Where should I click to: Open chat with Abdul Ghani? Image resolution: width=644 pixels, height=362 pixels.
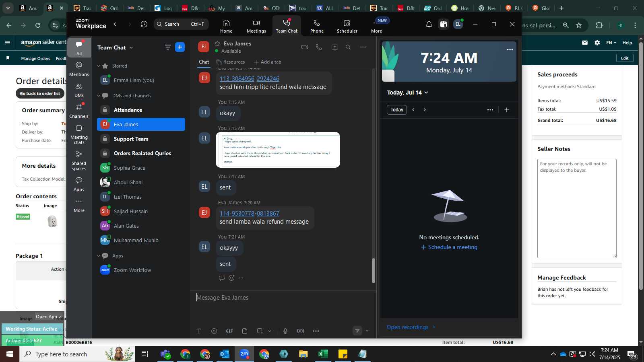[x=141, y=182]
